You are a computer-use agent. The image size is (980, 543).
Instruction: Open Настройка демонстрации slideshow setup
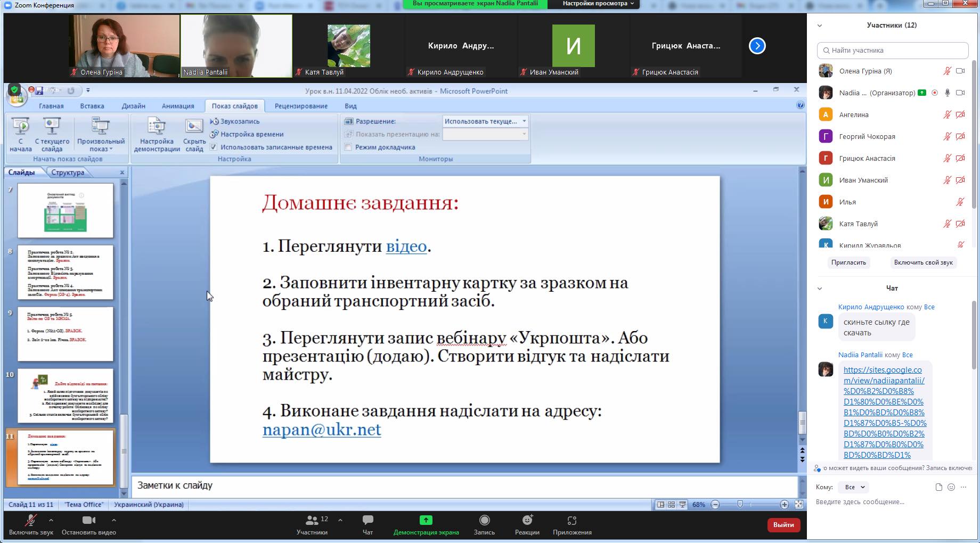157,135
